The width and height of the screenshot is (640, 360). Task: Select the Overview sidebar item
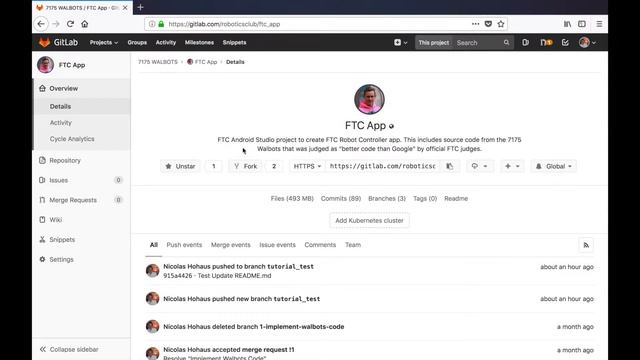82,89
